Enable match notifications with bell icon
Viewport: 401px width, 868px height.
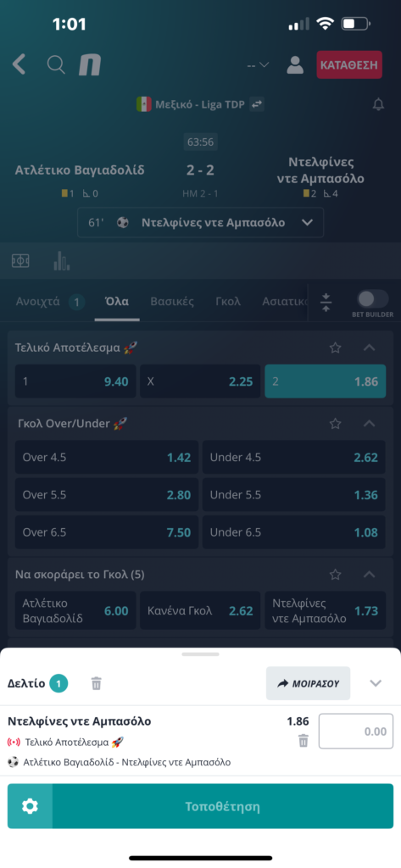[x=378, y=104]
